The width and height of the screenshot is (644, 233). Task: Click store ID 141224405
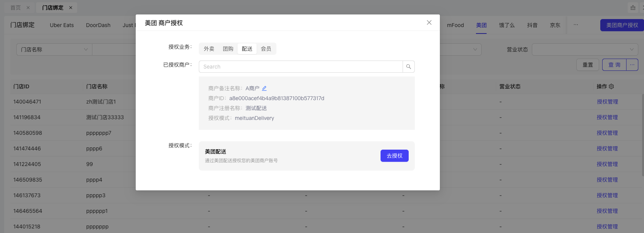[x=27, y=164]
